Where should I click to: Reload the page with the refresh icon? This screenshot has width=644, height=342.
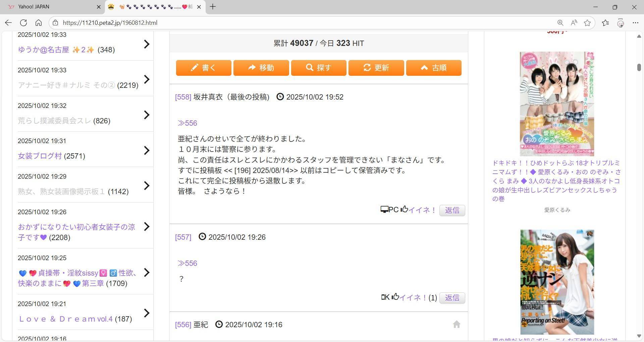[x=23, y=23]
